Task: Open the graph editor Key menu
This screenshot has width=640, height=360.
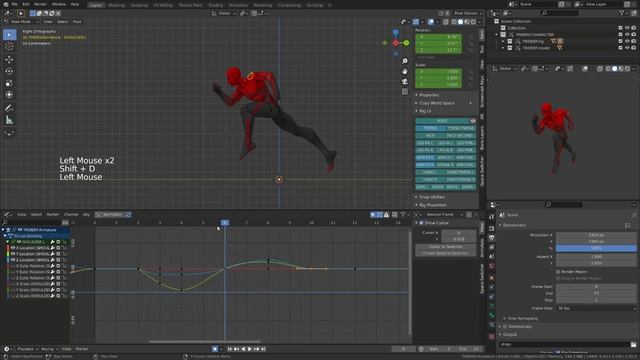Action: coord(86,215)
